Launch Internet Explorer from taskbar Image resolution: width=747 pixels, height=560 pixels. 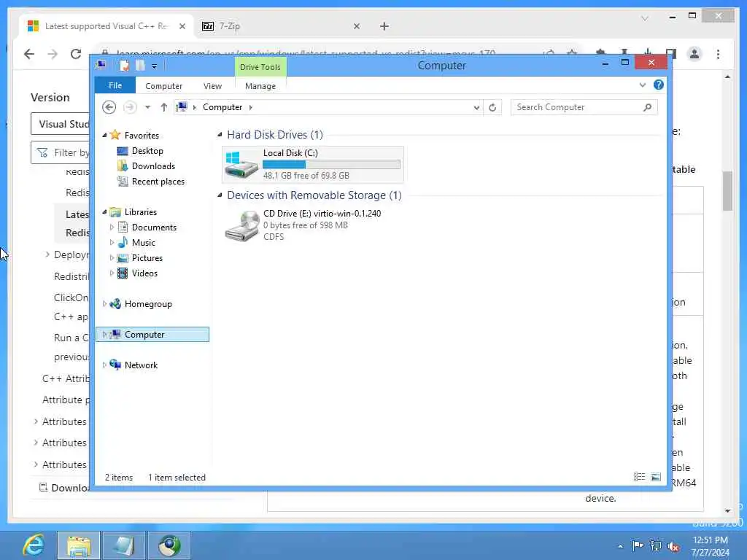(x=34, y=545)
